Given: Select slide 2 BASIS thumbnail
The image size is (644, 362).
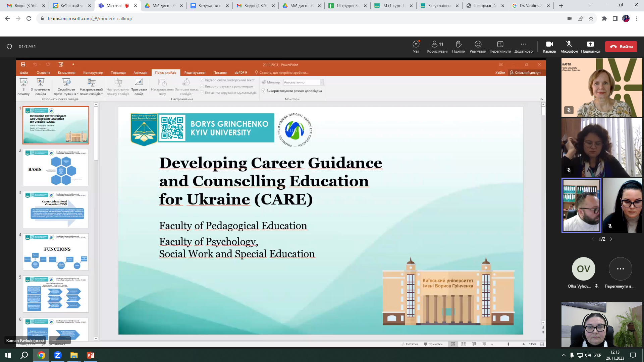Looking at the screenshot, I should coord(56,167).
